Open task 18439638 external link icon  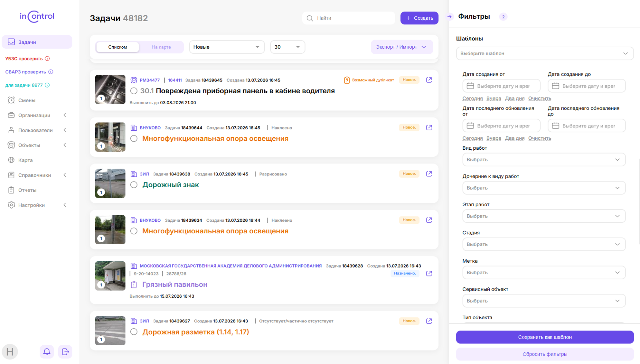pos(429,174)
